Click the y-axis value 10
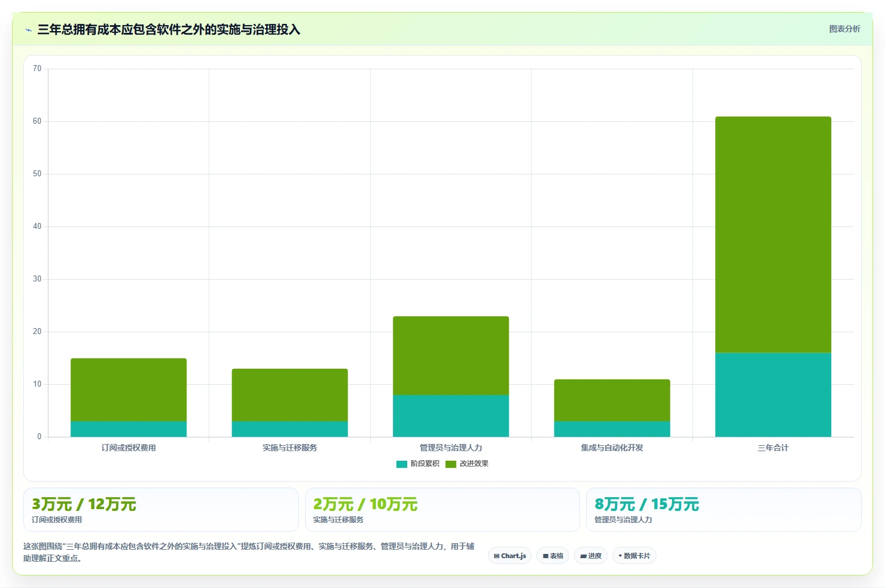The height and width of the screenshot is (588, 885). coord(37,384)
